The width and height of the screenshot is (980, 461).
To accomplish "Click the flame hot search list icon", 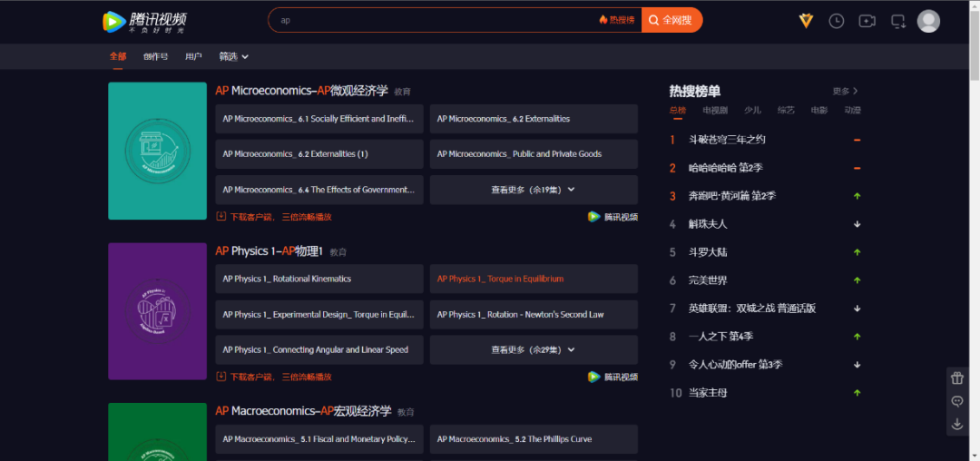I will 603,20.
